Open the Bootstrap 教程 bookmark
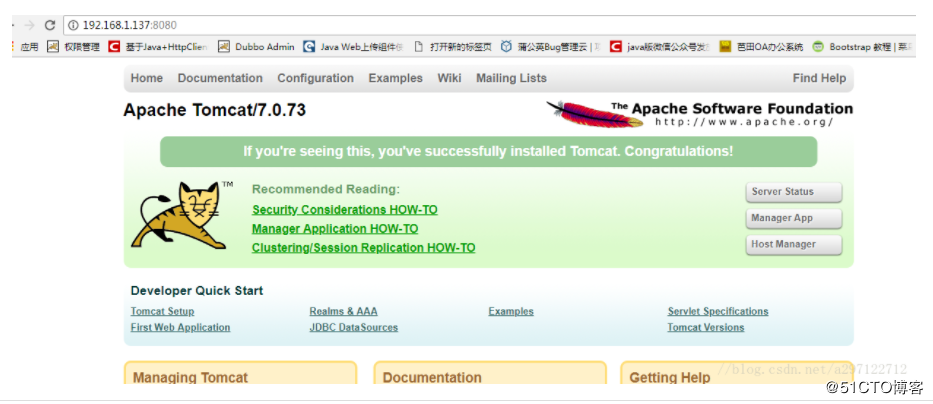 click(860, 46)
